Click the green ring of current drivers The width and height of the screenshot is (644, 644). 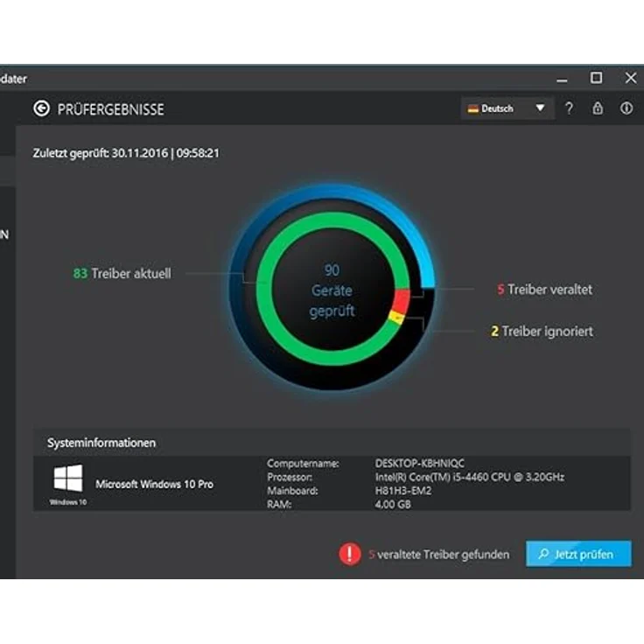coord(264,288)
